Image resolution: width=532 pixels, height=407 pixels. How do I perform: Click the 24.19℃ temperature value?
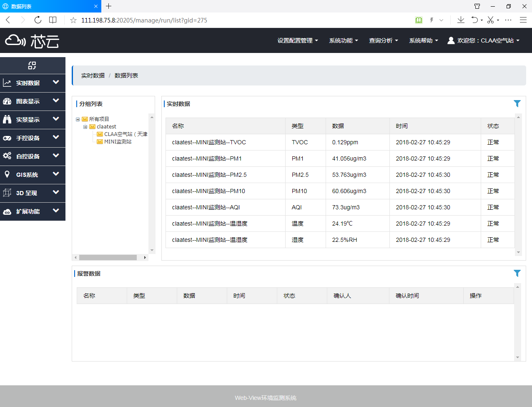pos(342,224)
